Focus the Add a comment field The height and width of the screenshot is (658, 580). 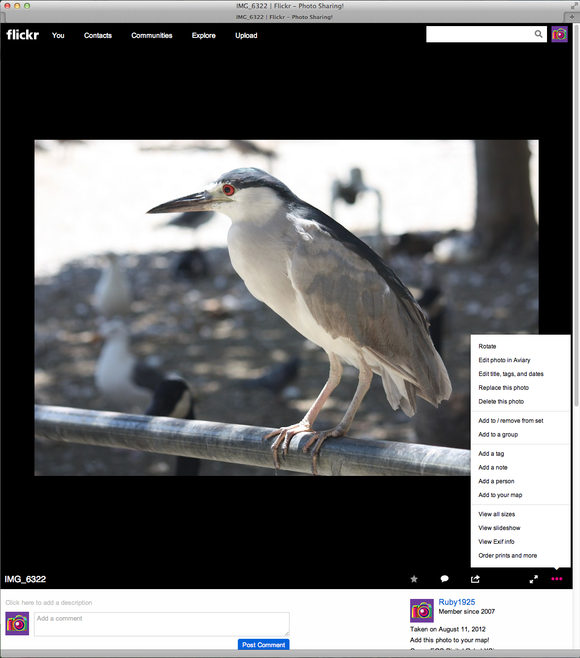(162, 624)
